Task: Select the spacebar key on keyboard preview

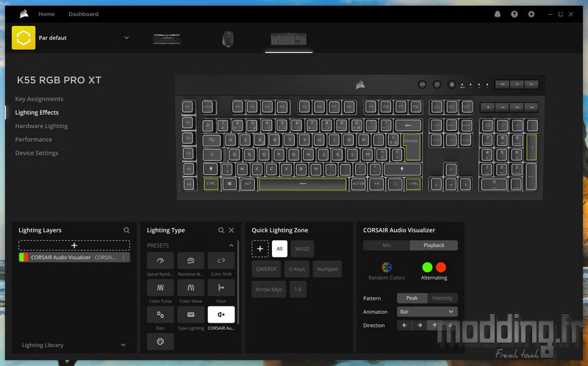Action: pos(303,184)
